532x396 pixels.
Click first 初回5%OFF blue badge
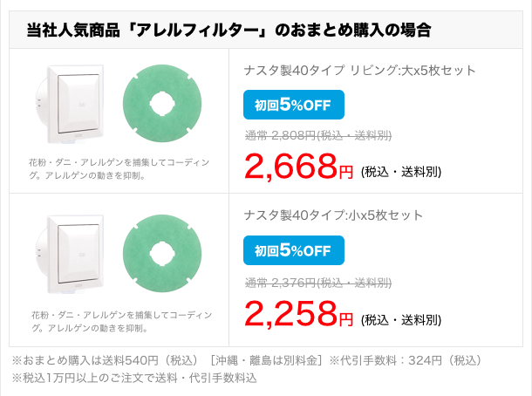(294, 105)
